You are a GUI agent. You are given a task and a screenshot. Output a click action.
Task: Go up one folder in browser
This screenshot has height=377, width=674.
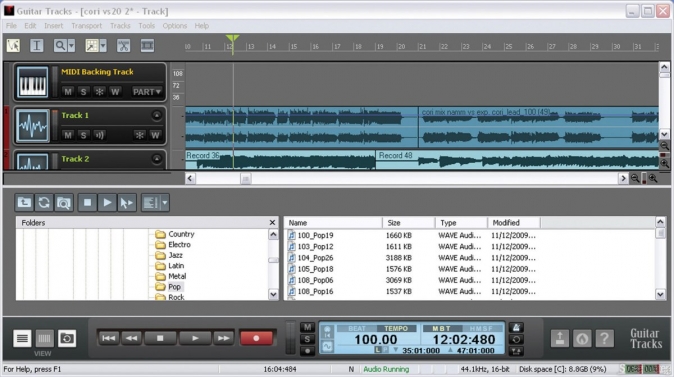tap(24, 202)
